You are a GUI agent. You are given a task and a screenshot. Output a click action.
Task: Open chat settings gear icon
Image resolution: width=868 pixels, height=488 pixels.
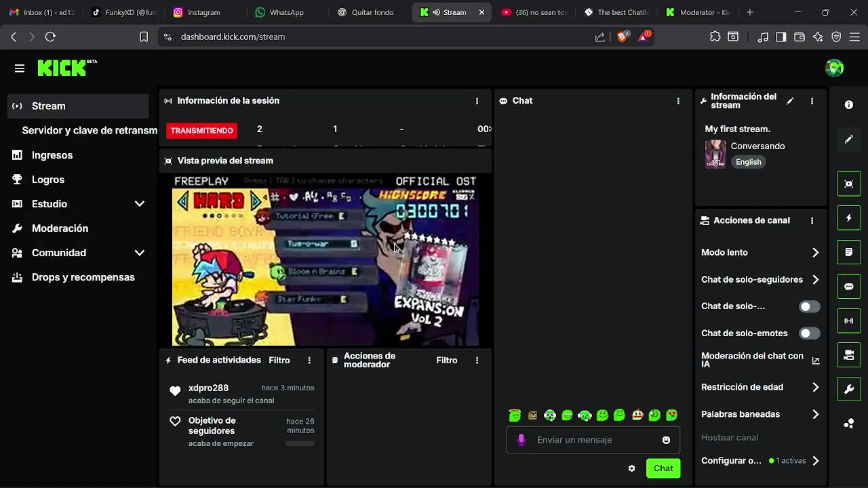tap(631, 468)
